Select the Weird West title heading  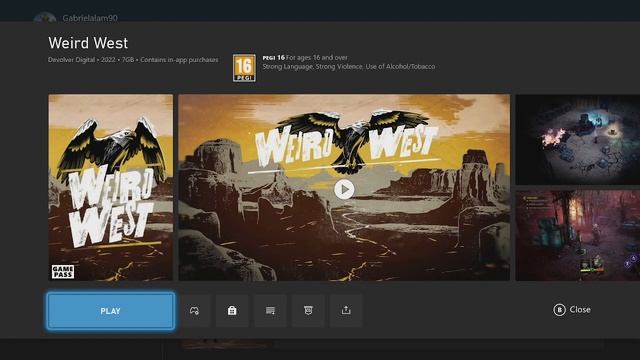(x=88, y=43)
